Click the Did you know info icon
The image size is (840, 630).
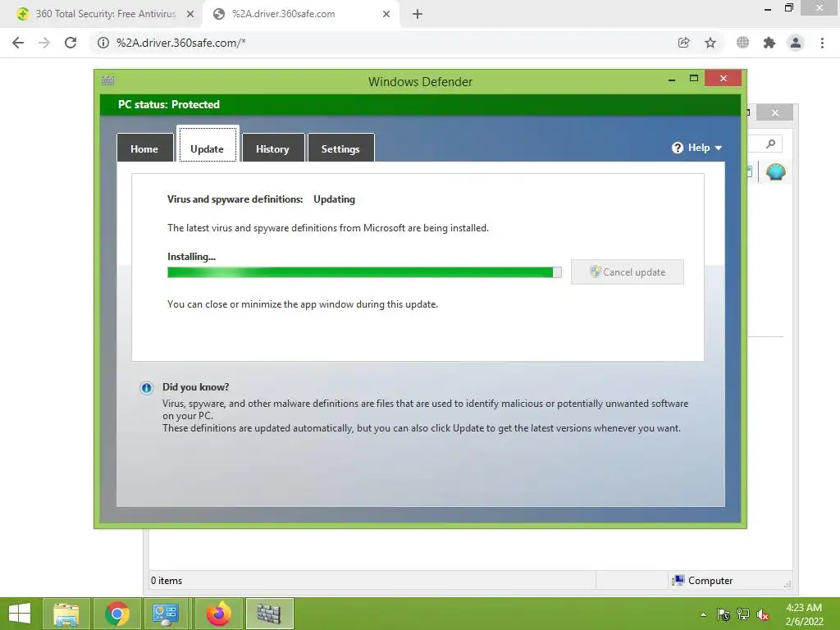pos(146,388)
